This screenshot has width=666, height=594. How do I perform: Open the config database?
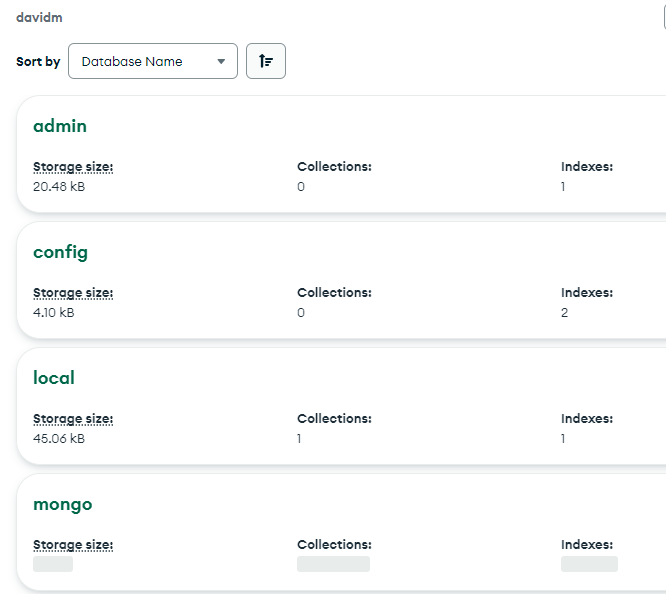coord(60,252)
